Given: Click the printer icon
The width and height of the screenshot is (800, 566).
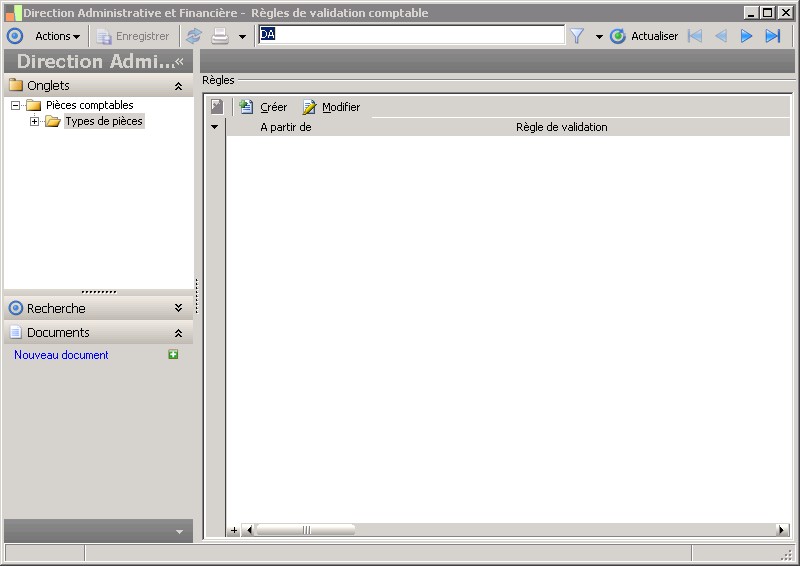Looking at the screenshot, I should coord(220,36).
